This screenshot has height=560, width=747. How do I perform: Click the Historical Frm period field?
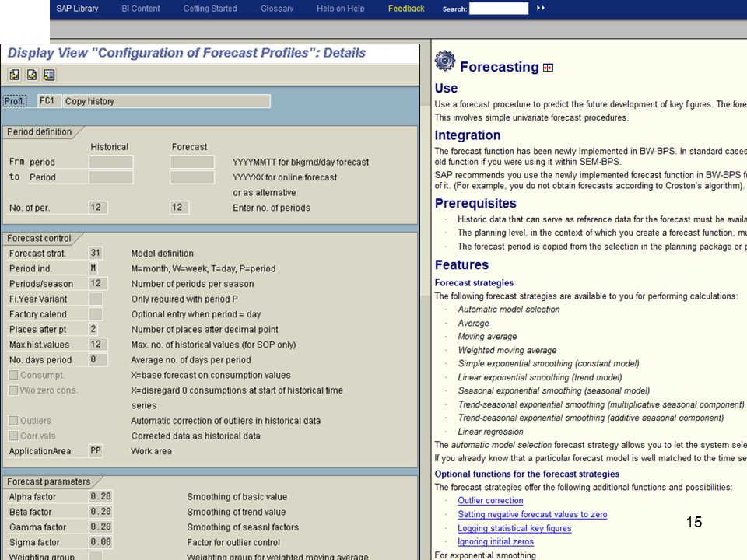(x=111, y=162)
